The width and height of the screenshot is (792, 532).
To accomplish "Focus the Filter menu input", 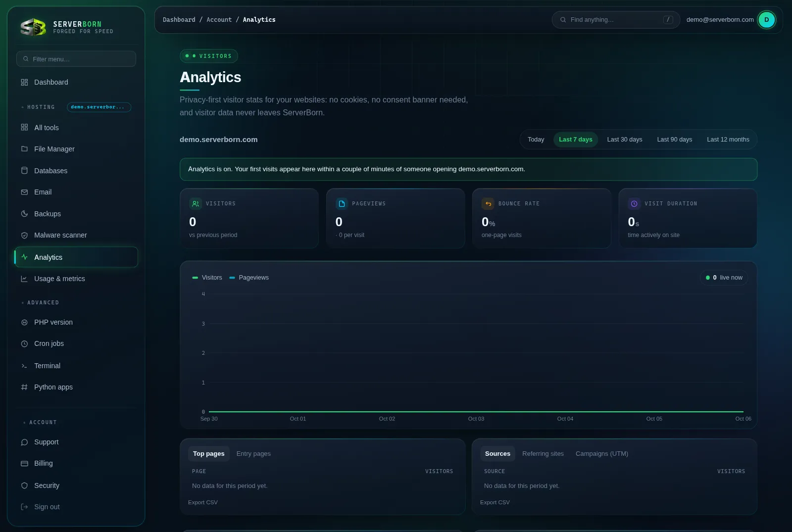I will (76, 59).
